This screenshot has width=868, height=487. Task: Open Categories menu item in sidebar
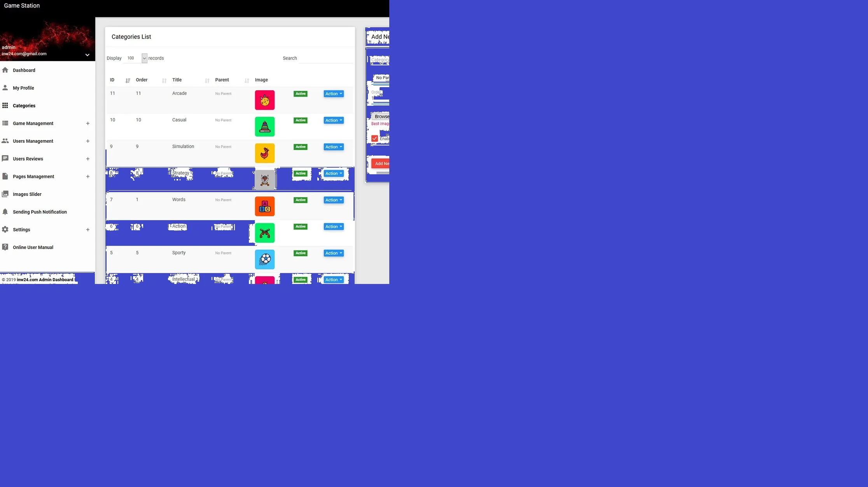pos(24,105)
